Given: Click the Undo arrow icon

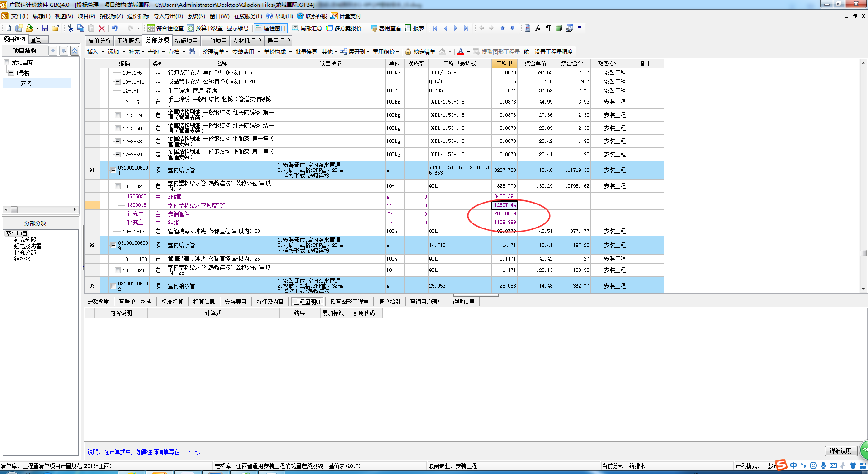Looking at the screenshot, I should (x=115, y=28).
